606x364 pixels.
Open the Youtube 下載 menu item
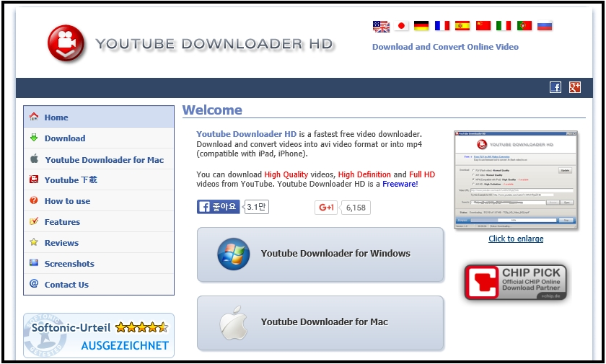click(x=99, y=180)
